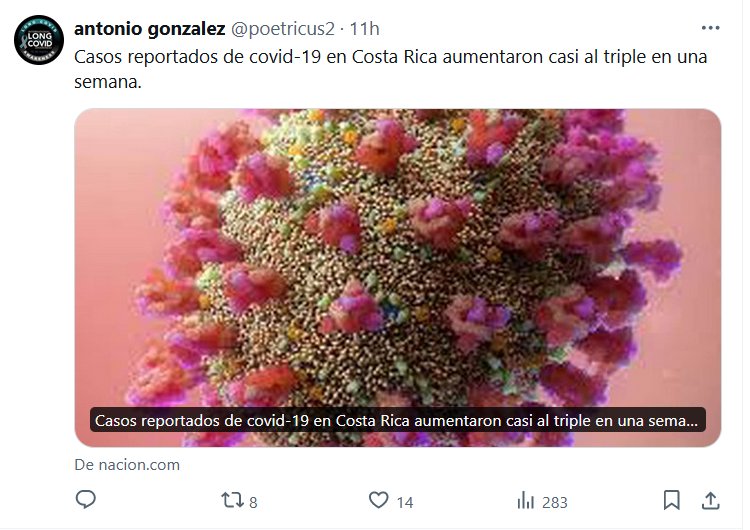750x530 pixels.
Task: Bookmark this tweet
Action: 671,500
